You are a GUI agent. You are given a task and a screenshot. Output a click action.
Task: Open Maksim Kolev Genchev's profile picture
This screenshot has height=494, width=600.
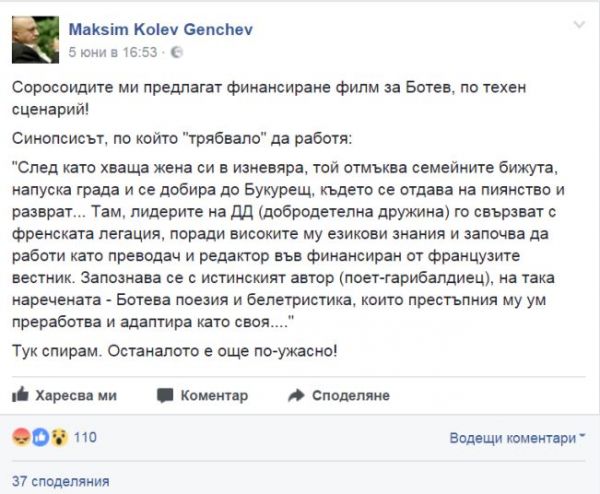click(35, 40)
